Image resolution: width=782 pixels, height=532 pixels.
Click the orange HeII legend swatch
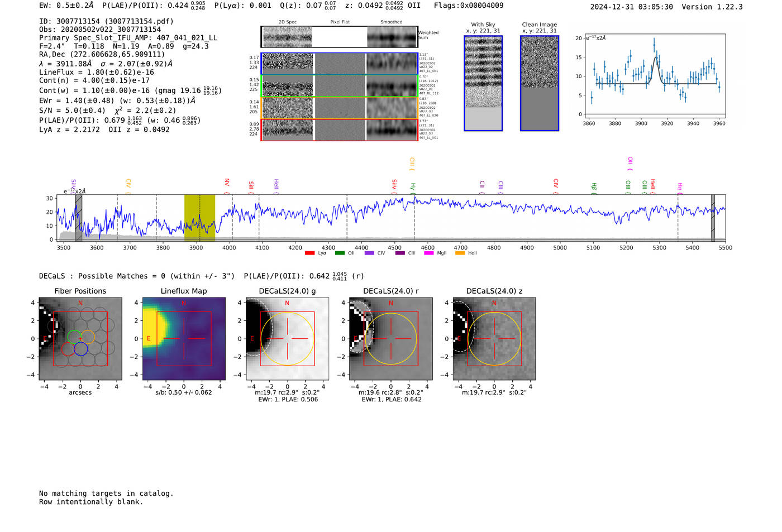tap(460, 253)
